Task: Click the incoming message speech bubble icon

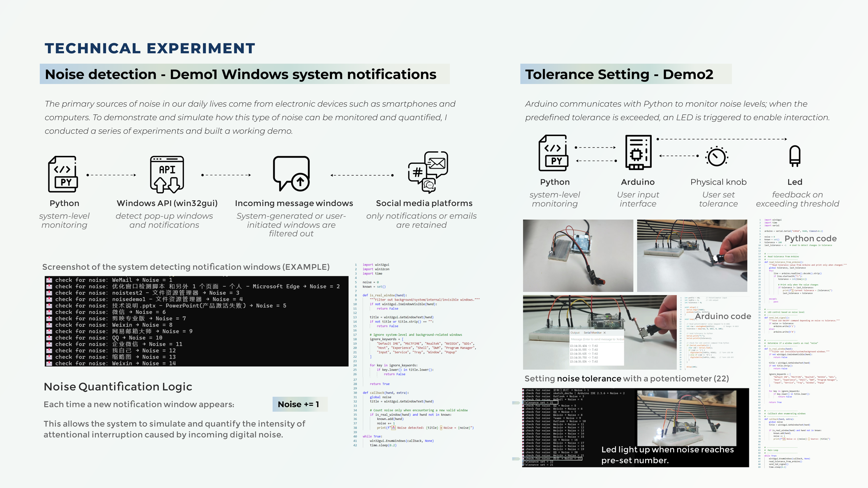Action: (x=291, y=173)
